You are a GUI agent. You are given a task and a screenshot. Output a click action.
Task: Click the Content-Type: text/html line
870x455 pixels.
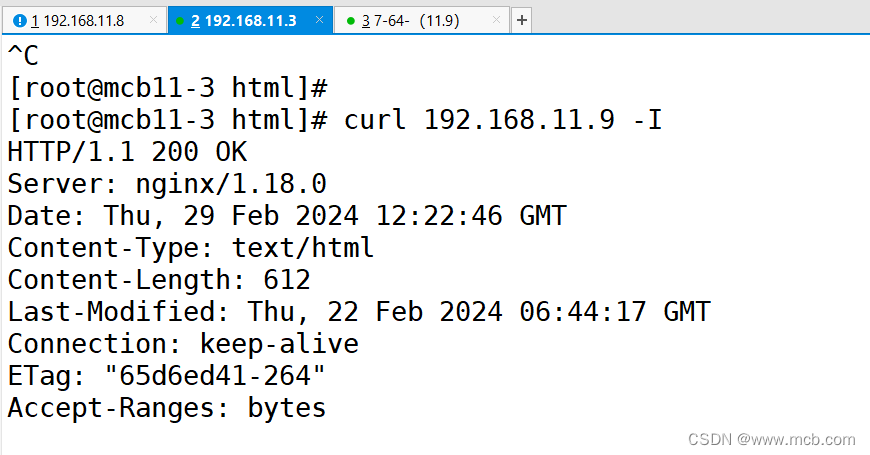tap(191, 248)
